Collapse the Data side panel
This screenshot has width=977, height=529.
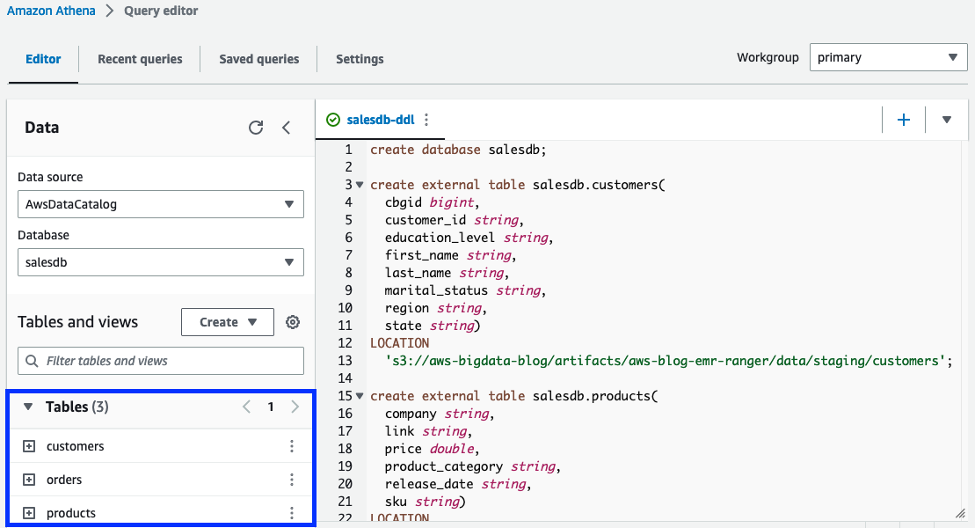point(286,128)
